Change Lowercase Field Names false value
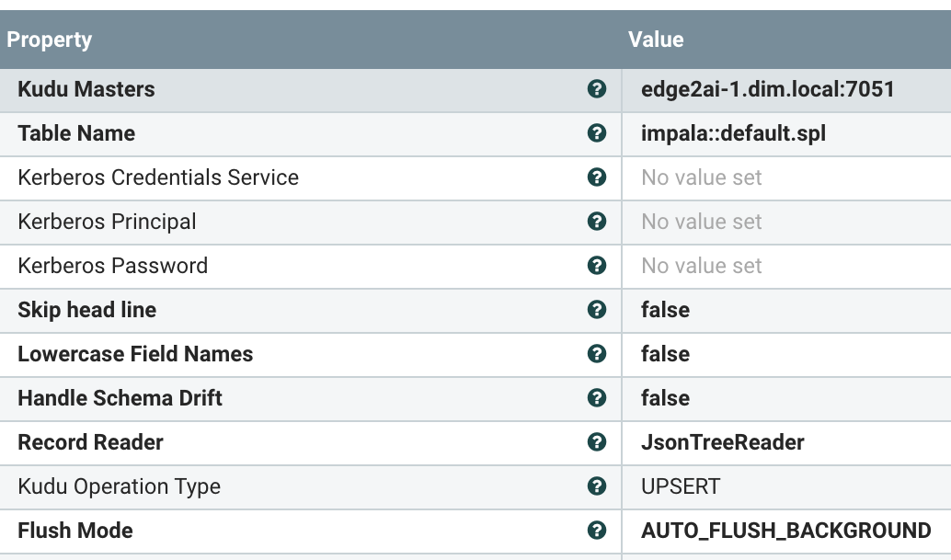Viewport: 951px width, 560px height. (x=665, y=354)
